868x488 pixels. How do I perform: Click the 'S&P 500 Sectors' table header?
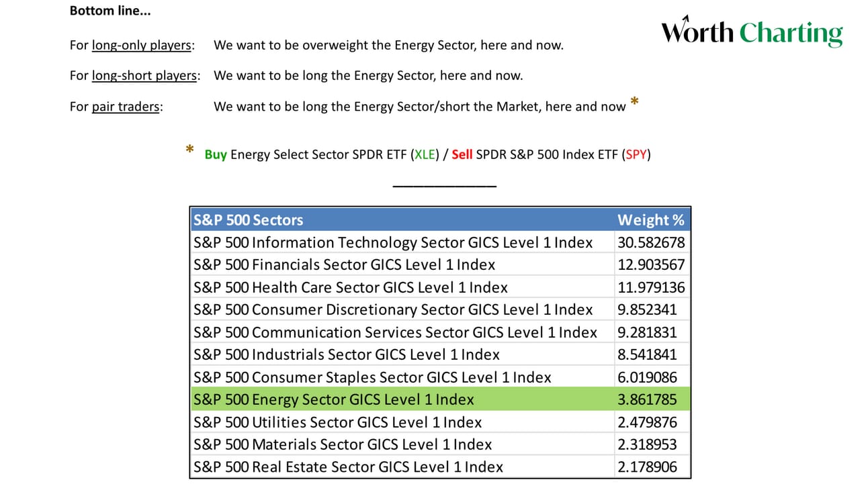tap(248, 220)
